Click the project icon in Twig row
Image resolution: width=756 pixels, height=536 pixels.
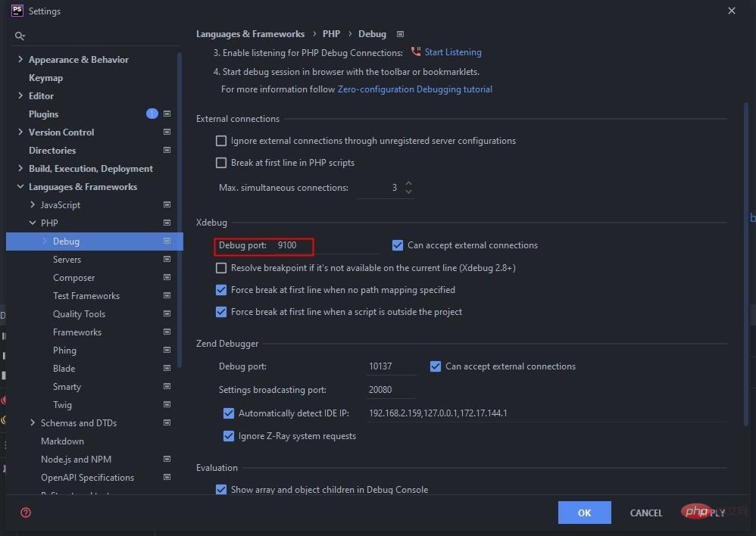click(167, 405)
